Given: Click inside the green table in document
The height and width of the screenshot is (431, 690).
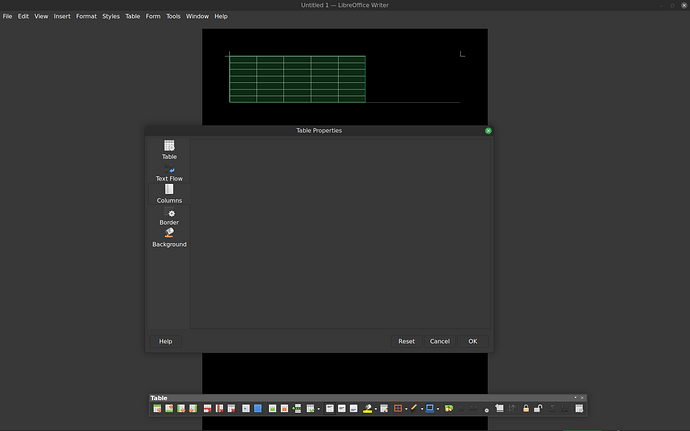Looking at the screenshot, I should click(x=297, y=79).
